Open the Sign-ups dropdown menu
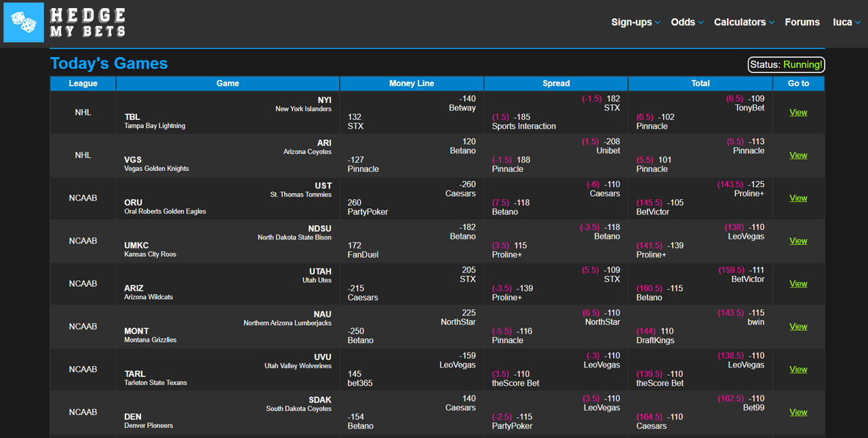 point(635,22)
